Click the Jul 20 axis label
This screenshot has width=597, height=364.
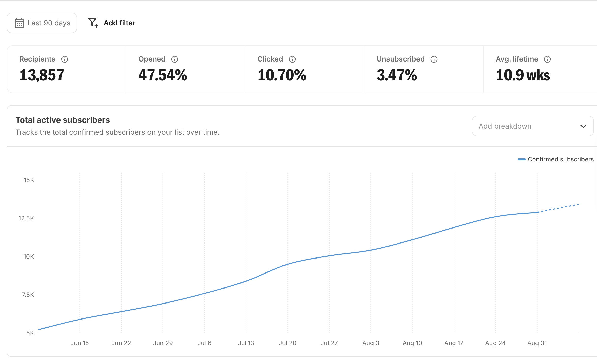[x=288, y=343]
